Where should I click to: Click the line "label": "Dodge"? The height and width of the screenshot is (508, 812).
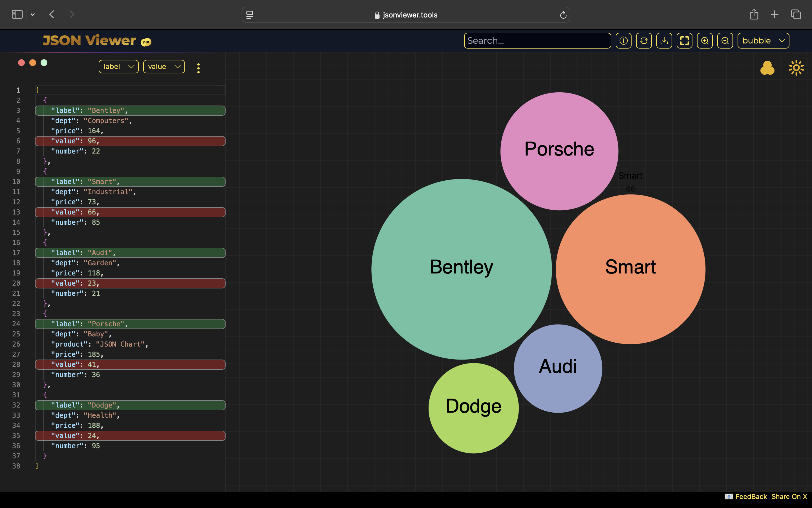click(x=130, y=405)
